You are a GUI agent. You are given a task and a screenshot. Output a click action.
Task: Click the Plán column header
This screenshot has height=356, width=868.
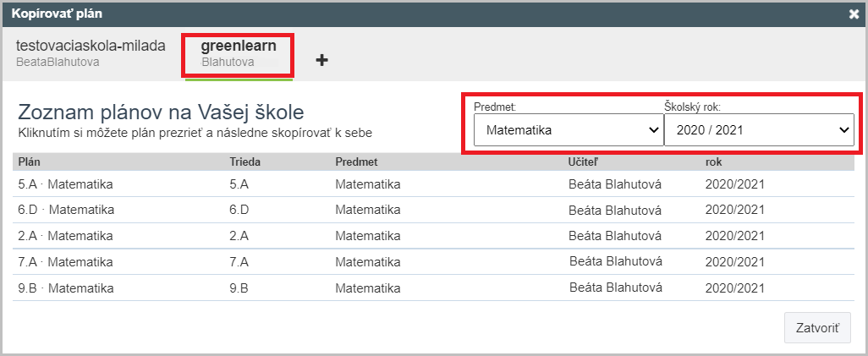coord(30,161)
